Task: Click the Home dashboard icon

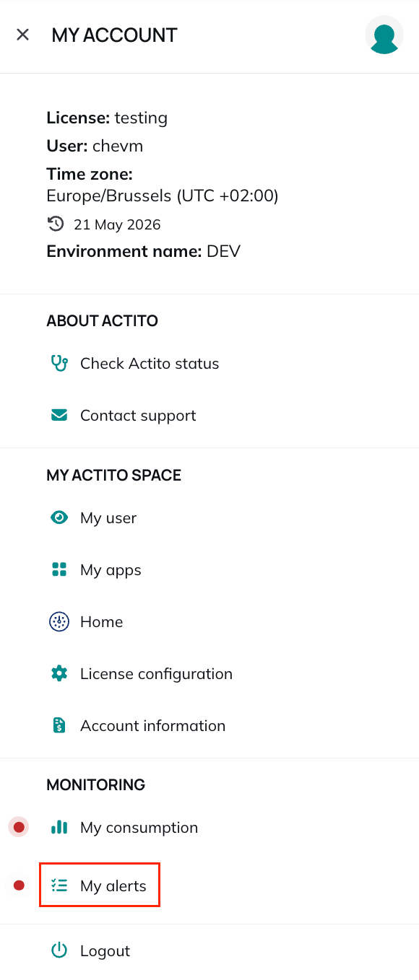Action: pos(59,622)
